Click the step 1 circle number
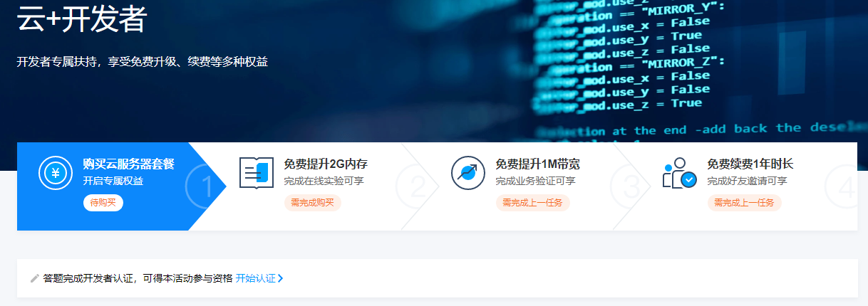The image size is (868, 306). coord(206,187)
